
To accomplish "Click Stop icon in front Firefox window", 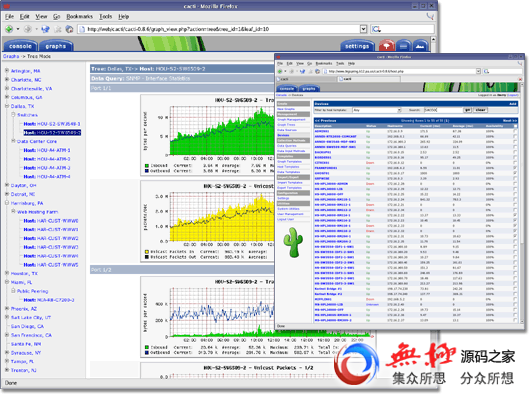I will [x=310, y=71].
